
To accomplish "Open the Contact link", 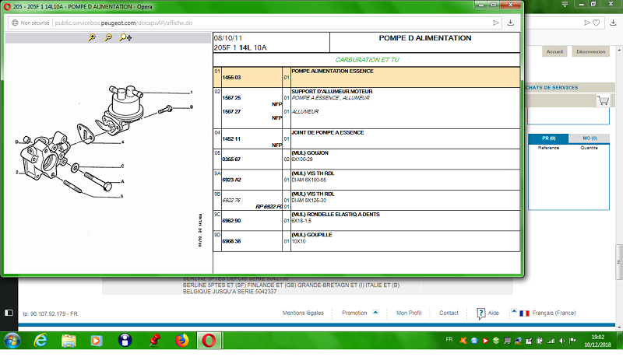I will click(x=449, y=313).
